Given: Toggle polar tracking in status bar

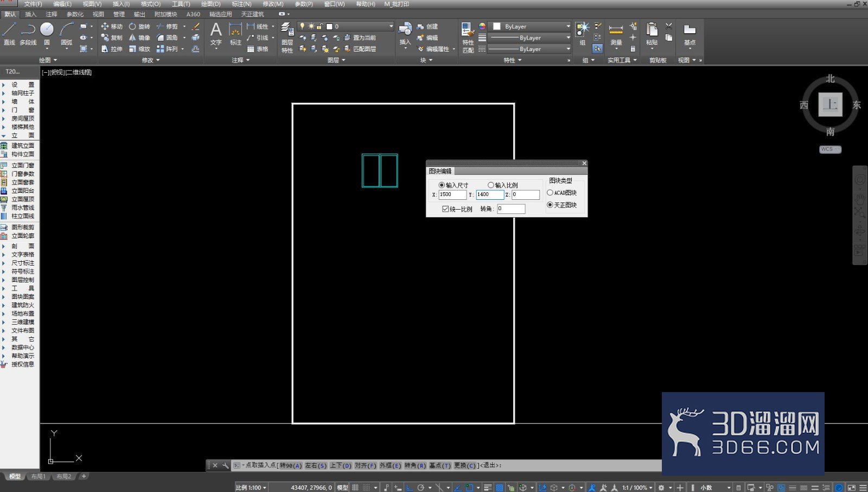Looking at the screenshot, I should click(x=420, y=488).
